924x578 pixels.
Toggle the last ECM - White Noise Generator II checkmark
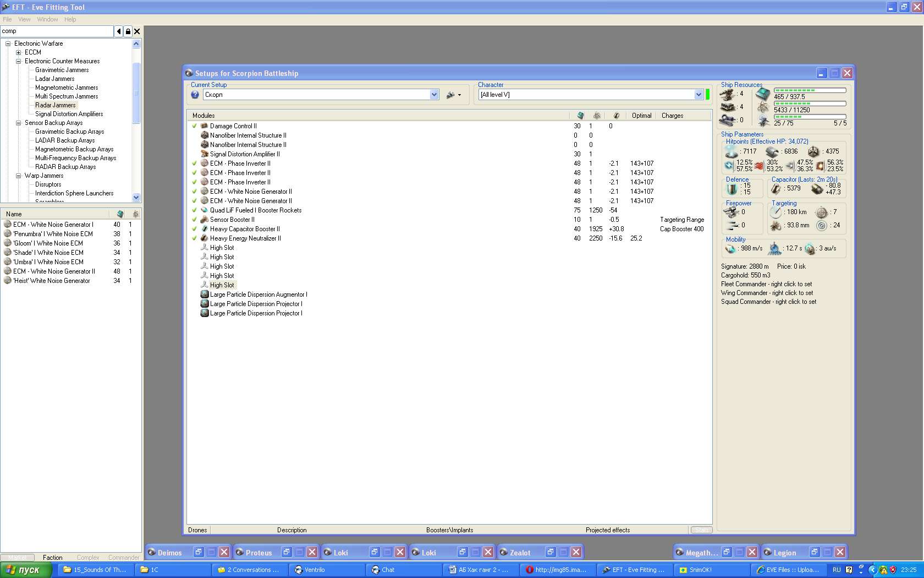pos(194,201)
